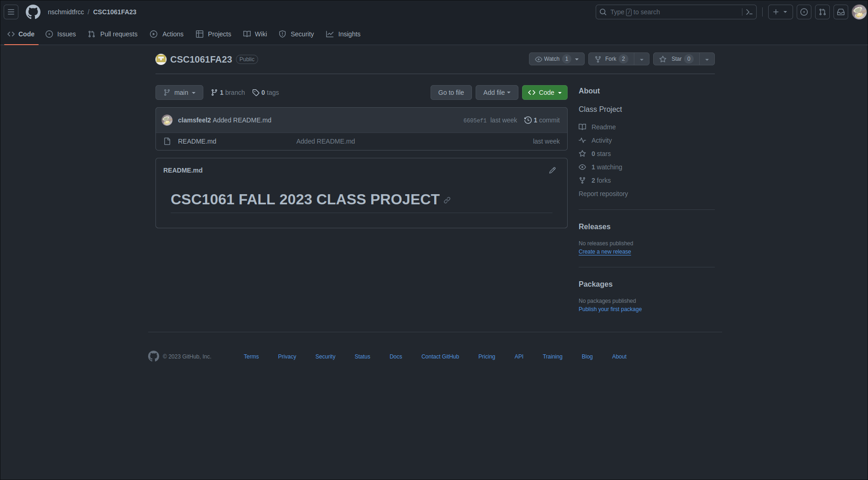
Task: Expand the Fork options dropdown arrow
Action: pos(642,59)
